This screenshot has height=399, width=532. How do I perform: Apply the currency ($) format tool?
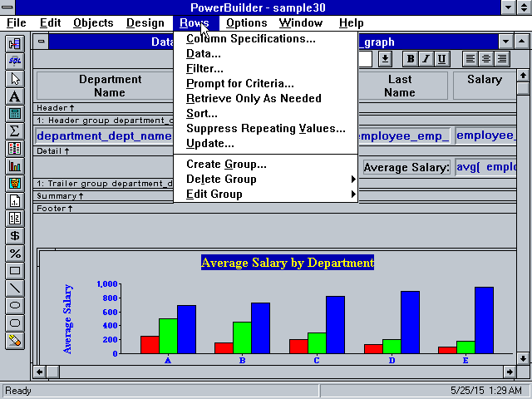point(15,236)
